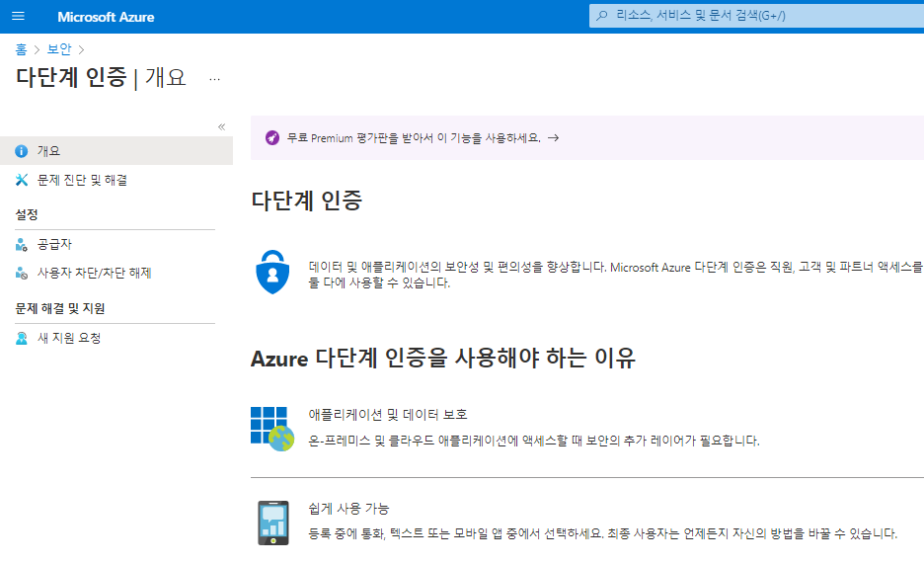924x564 pixels.
Task: Click the support request person icon
Action: coord(21,338)
